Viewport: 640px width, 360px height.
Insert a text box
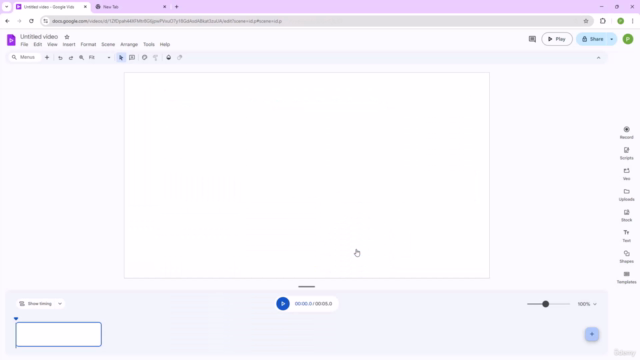tap(132, 58)
